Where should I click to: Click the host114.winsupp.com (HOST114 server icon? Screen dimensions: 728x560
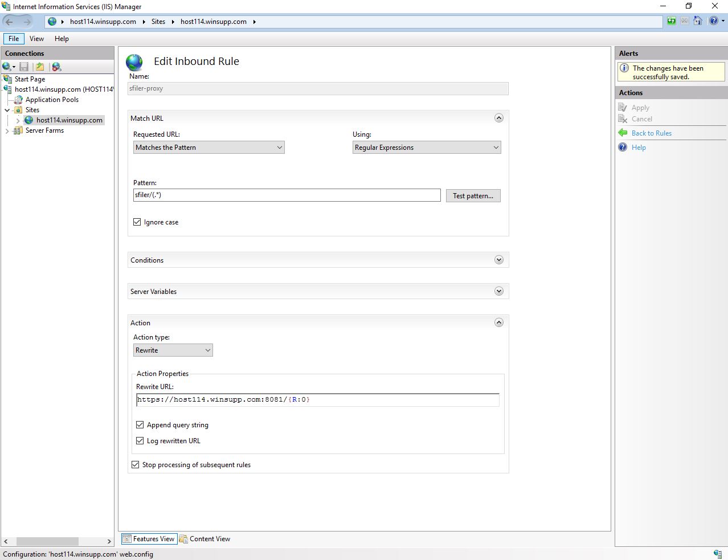[x=8, y=89]
